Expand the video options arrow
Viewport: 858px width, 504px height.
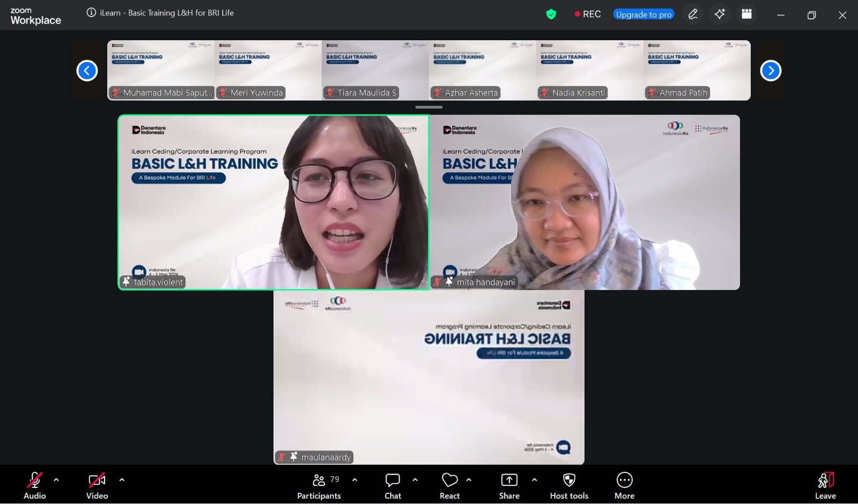[x=122, y=480]
